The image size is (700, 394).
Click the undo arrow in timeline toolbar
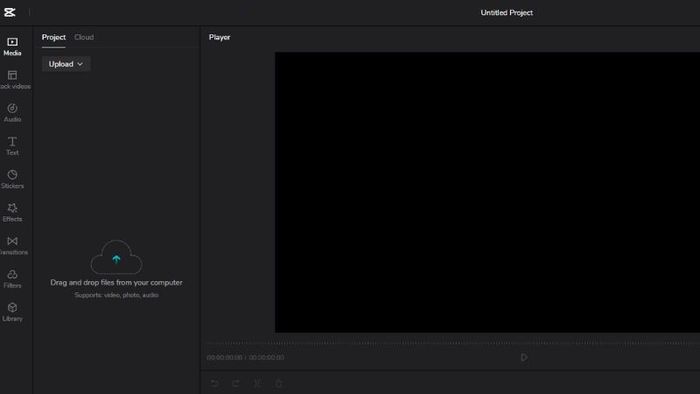tap(215, 383)
